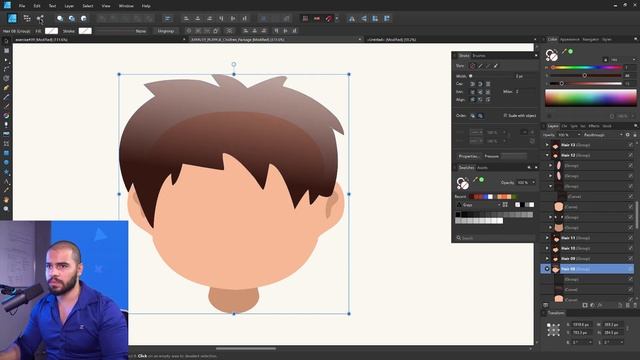Click the rainbow color spectrum bar

tap(591, 98)
